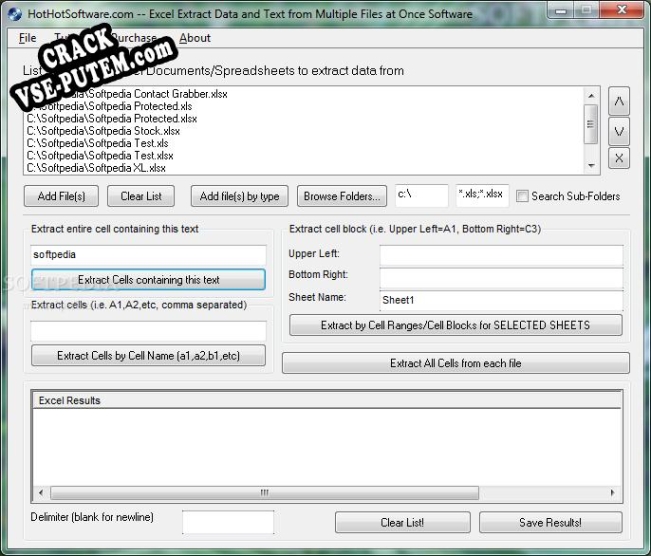Click the move item down arrow button

click(619, 132)
